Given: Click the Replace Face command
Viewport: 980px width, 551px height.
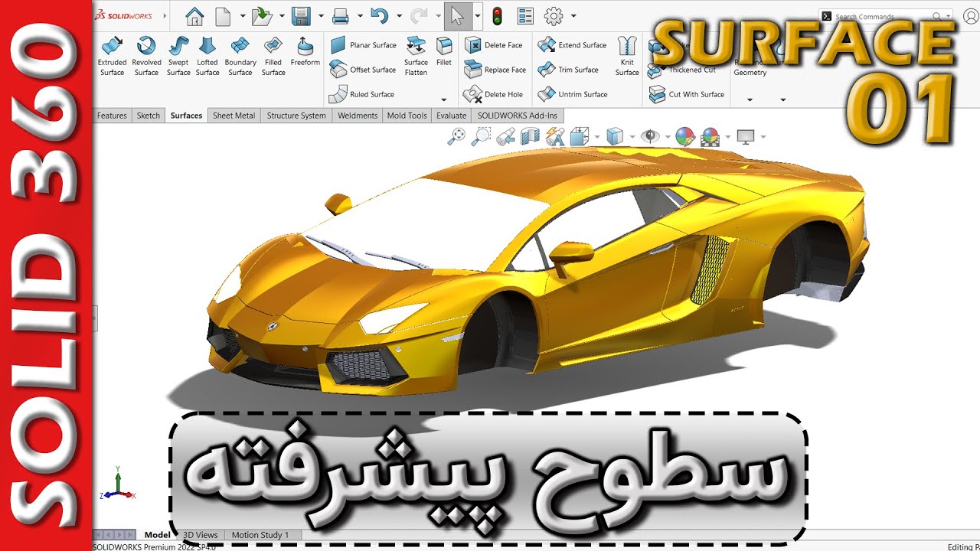Looking at the screenshot, I should [496, 70].
